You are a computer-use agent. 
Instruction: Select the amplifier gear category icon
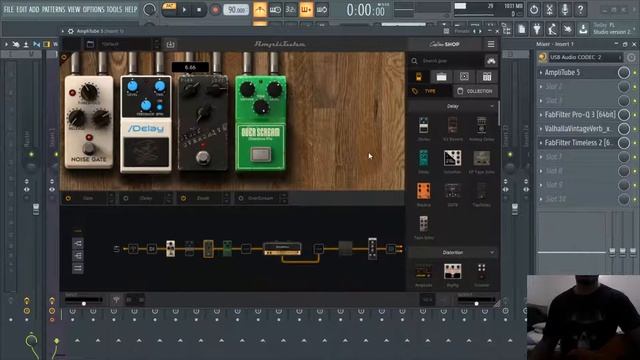pyautogui.click(x=441, y=77)
